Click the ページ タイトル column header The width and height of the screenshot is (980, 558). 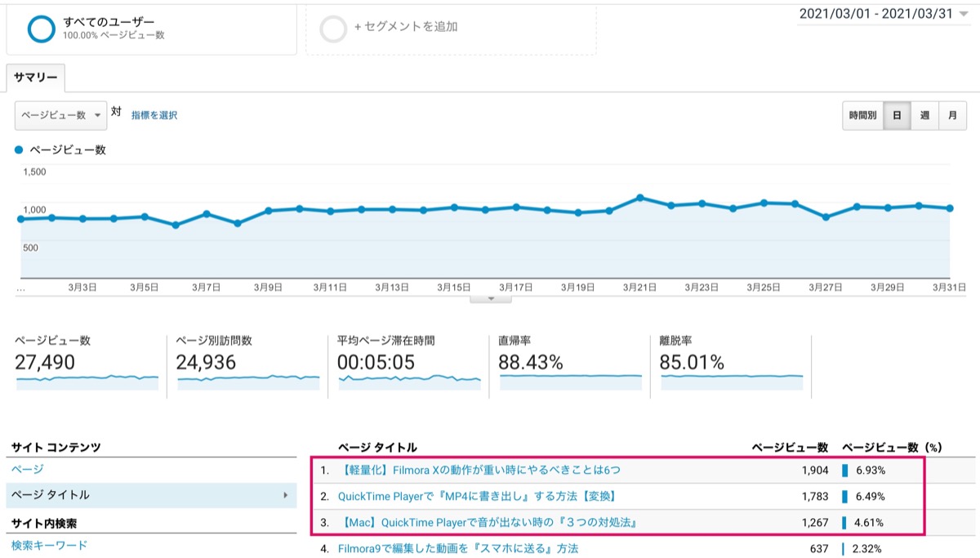pyautogui.click(x=377, y=447)
